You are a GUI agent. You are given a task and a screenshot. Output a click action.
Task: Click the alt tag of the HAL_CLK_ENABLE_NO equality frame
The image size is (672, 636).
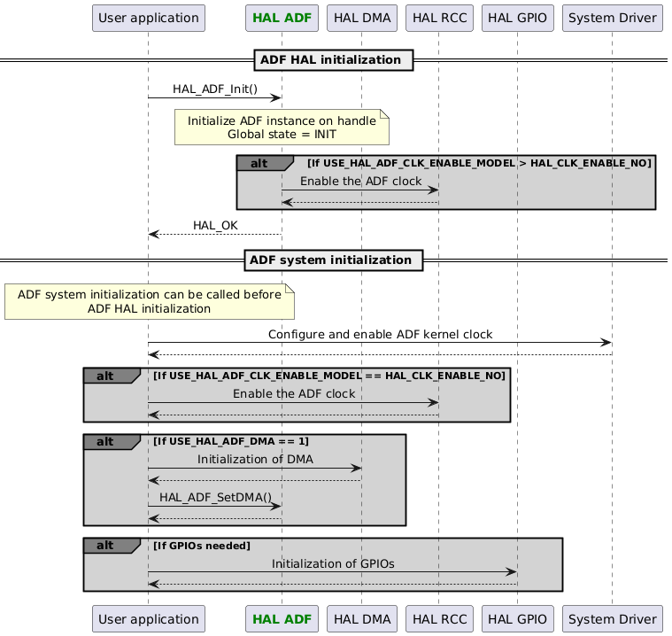[112, 376]
